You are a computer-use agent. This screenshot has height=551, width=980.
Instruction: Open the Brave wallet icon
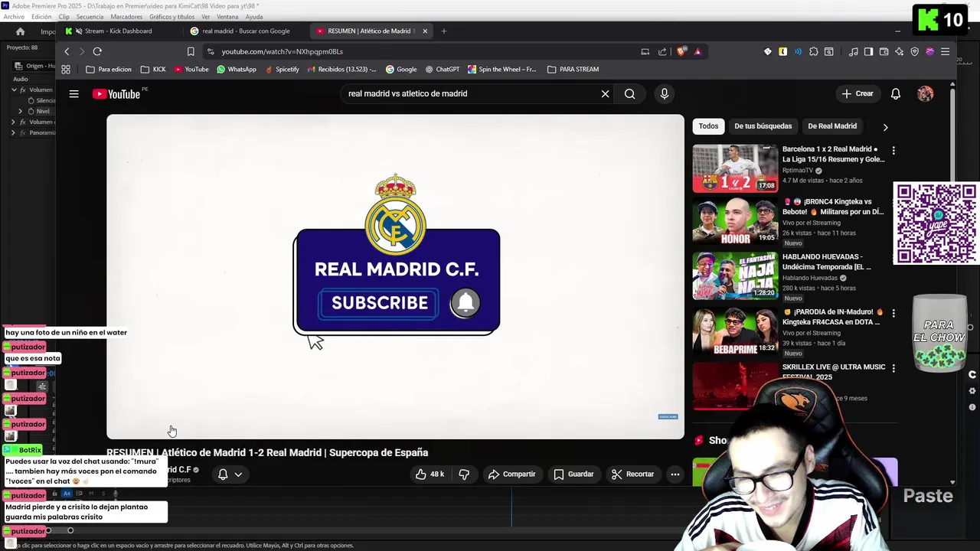pyautogui.click(x=884, y=51)
